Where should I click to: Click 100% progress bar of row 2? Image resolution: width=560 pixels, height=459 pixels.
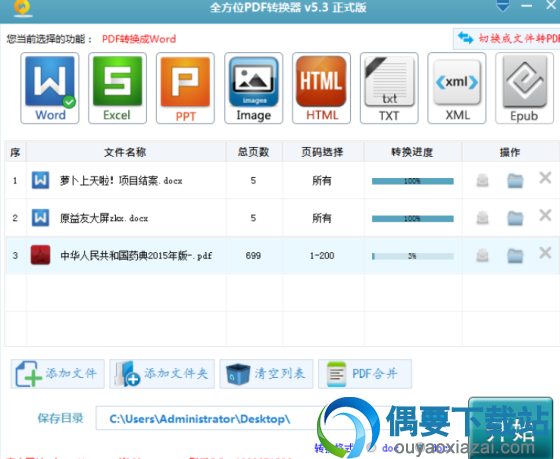click(x=412, y=218)
